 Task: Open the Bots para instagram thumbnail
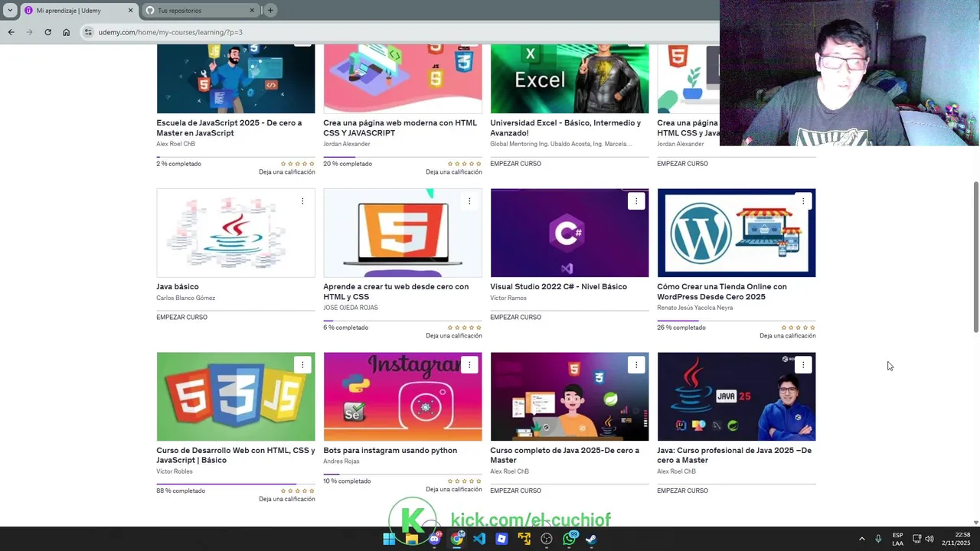403,396
